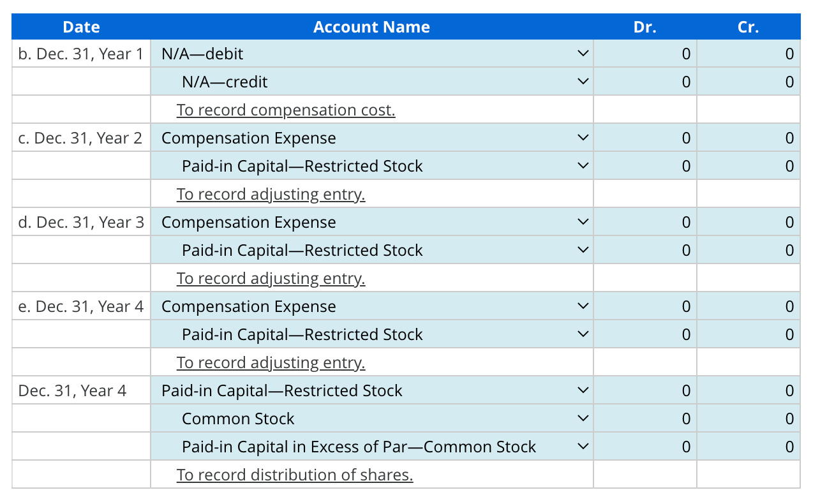The width and height of the screenshot is (827, 504).
Task: Expand the Compensation Expense selector for Year 3
Action: tap(583, 221)
